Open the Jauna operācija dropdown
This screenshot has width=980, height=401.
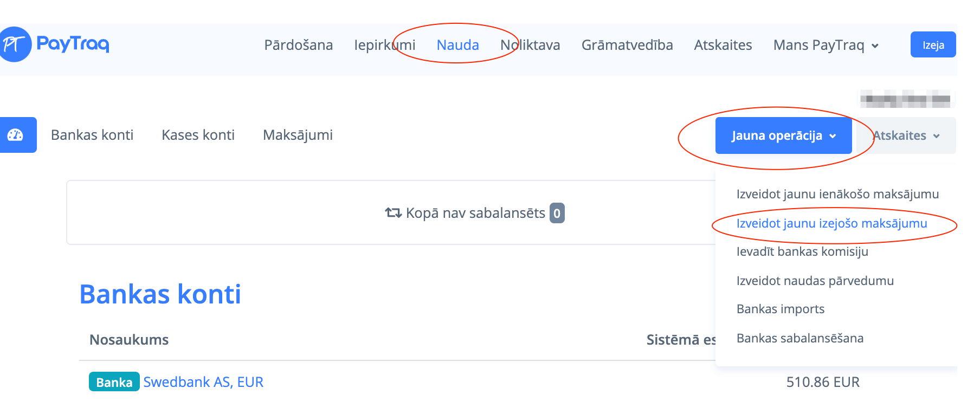coord(783,135)
